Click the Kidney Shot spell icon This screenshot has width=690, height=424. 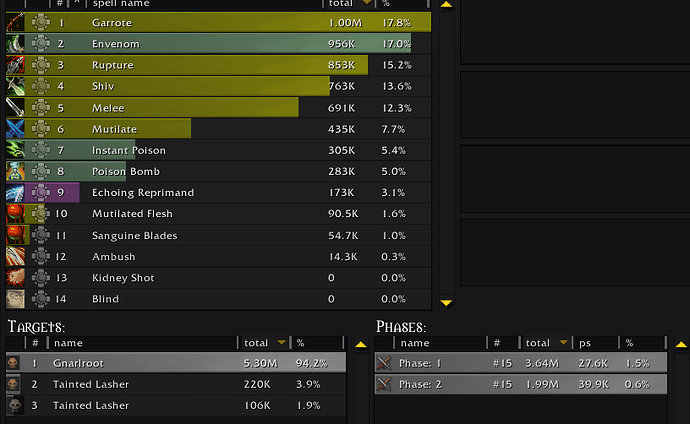point(15,277)
